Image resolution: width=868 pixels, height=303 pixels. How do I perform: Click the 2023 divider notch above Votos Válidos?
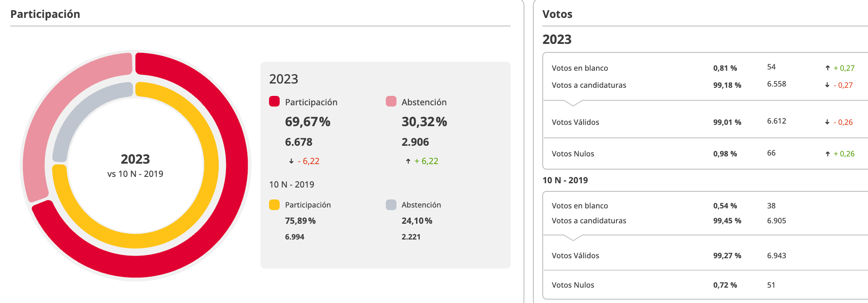573,103
